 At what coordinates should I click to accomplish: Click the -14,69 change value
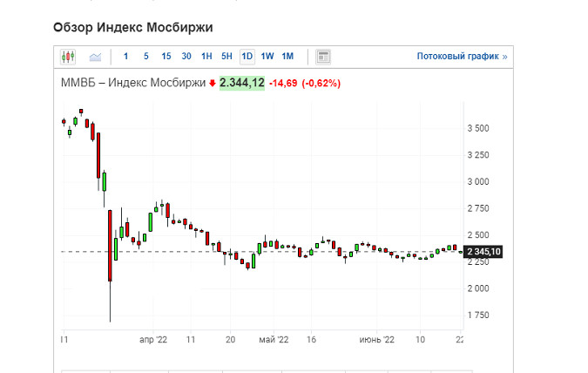point(283,84)
